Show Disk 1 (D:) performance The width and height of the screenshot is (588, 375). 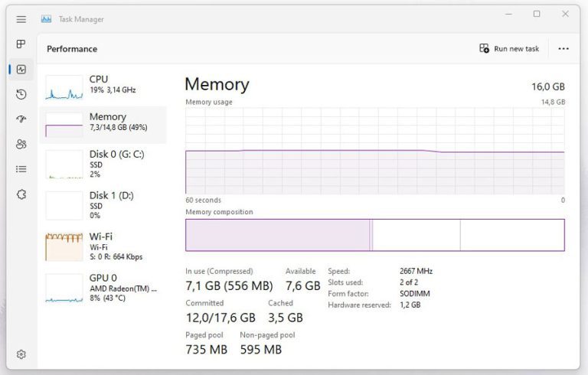pos(103,205)
